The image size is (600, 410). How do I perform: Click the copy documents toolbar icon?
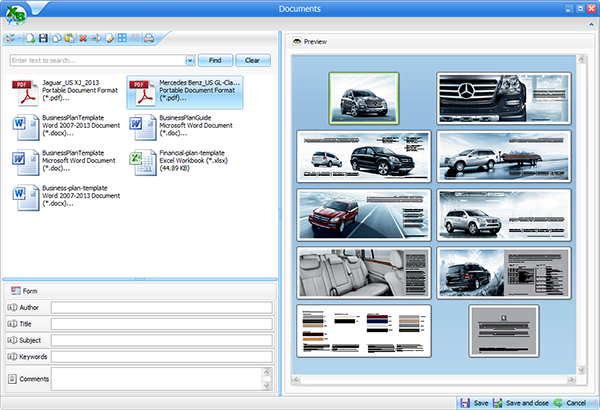tap(57, 39)
